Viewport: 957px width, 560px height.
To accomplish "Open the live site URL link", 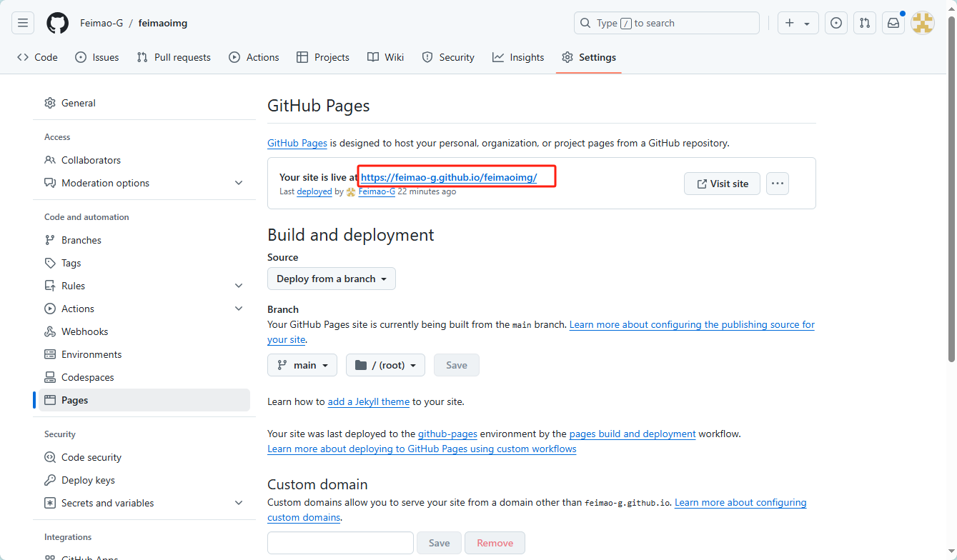I will pos(449,177).
